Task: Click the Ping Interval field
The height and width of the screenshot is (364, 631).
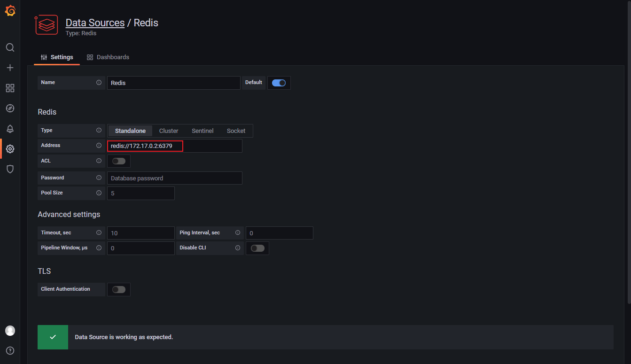Action: pyautogui.click(x=280, y=233)
